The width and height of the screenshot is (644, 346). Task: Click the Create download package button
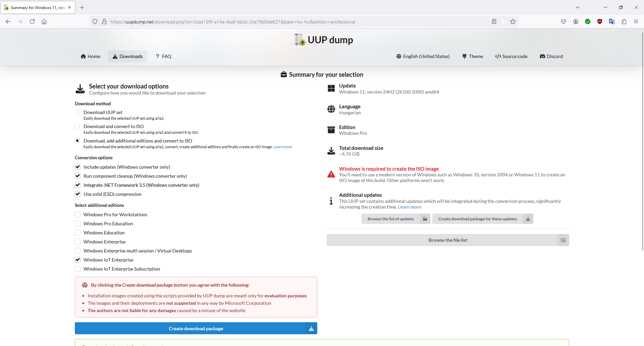(196, 329)
